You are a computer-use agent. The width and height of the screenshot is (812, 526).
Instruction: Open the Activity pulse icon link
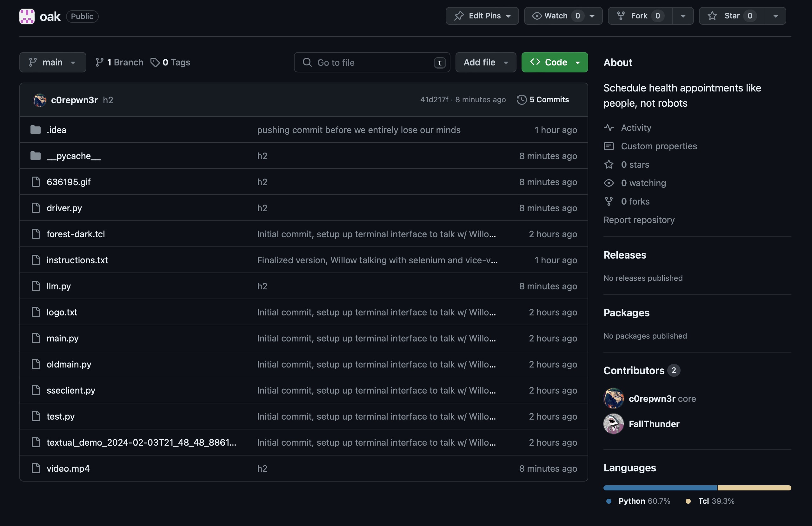click(x=609, y=128)
